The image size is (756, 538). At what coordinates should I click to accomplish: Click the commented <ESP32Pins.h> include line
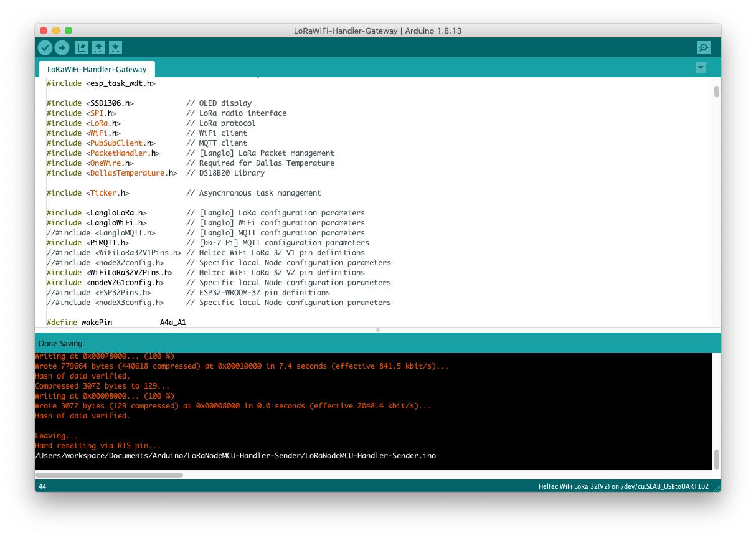188,293
